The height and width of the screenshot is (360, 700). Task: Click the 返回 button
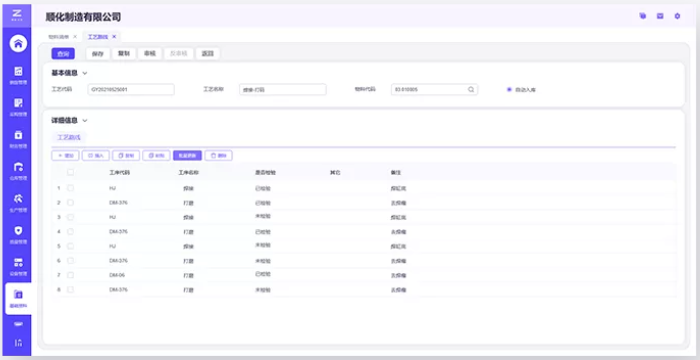[208, 54]
